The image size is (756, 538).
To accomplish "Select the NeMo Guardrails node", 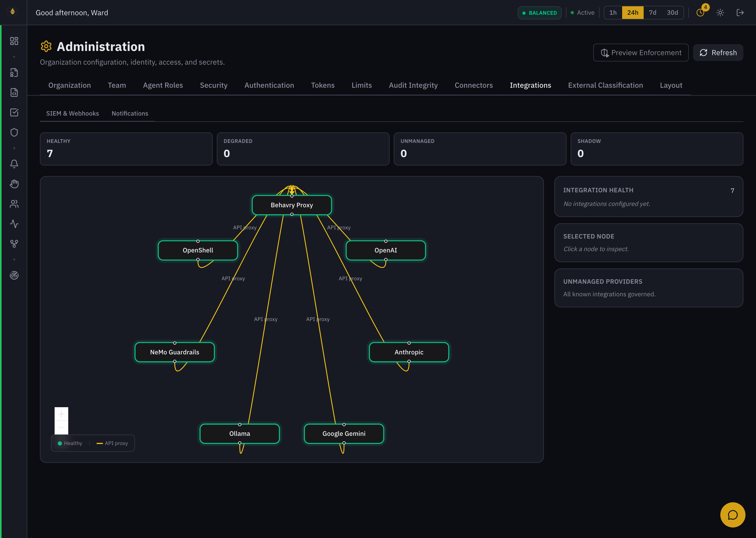I will click(175, 352).
